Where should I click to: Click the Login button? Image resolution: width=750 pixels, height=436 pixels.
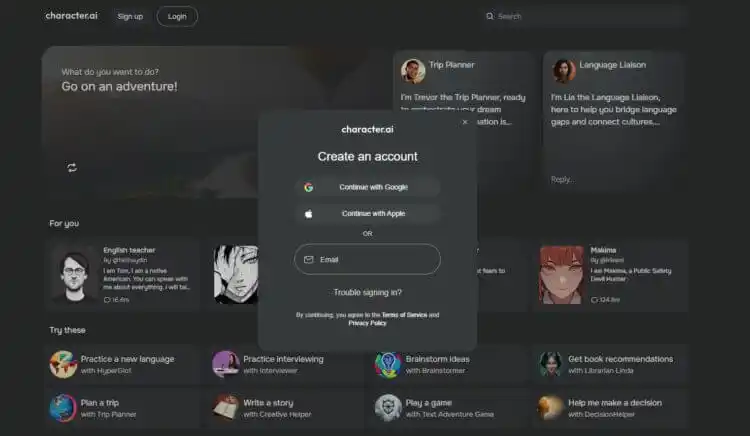coord(177,16)
